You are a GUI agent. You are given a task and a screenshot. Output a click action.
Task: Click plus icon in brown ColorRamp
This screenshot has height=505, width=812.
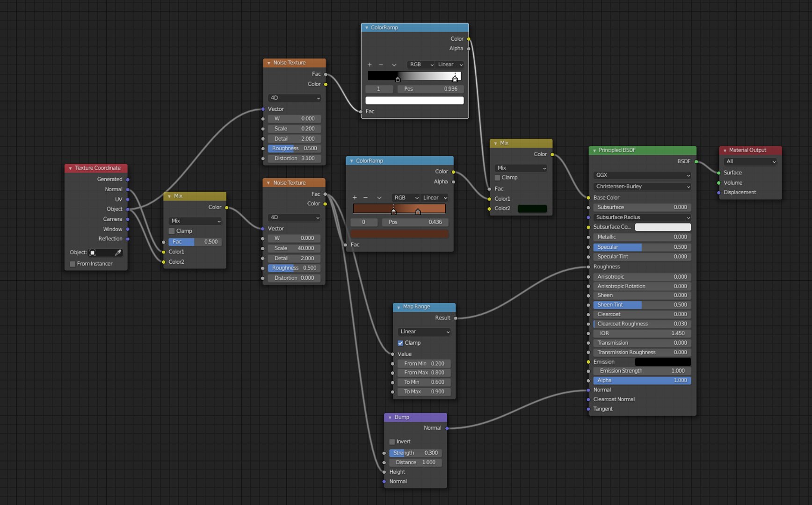pos(355,198)
